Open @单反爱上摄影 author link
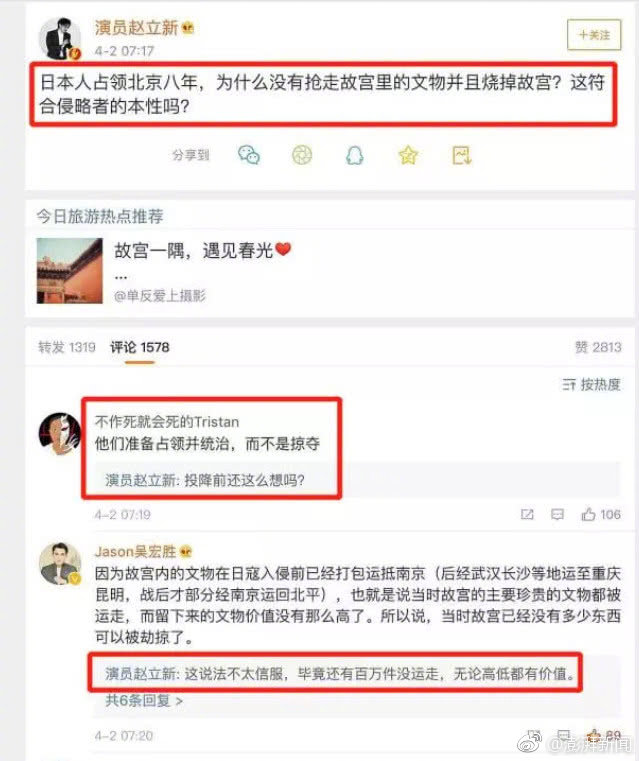Image resolution: width=639 pixels, height=761 pixels. pos(160,295)
